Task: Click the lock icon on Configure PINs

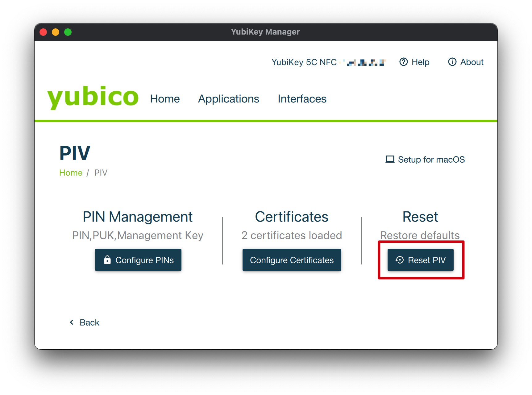Action: point(107,260)
